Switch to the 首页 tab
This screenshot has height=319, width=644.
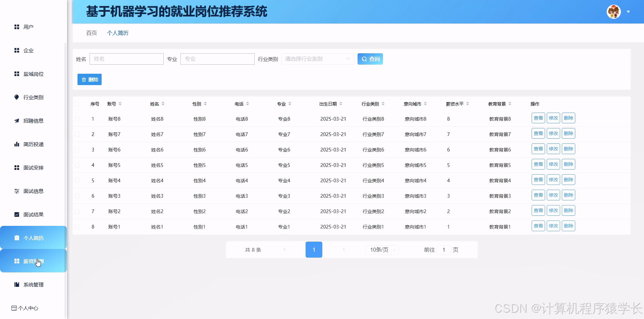pos(91,33)
